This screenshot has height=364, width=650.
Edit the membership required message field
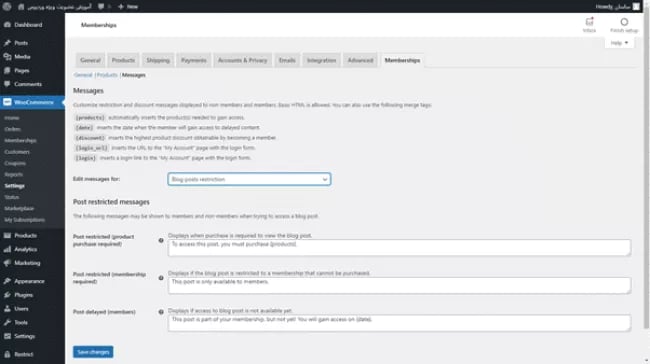(399, 285)
